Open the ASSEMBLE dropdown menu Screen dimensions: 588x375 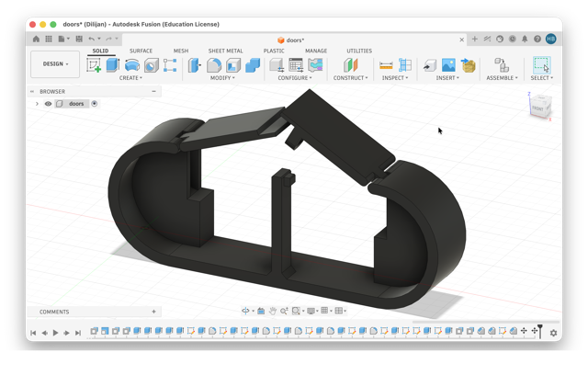click(503, 78)
